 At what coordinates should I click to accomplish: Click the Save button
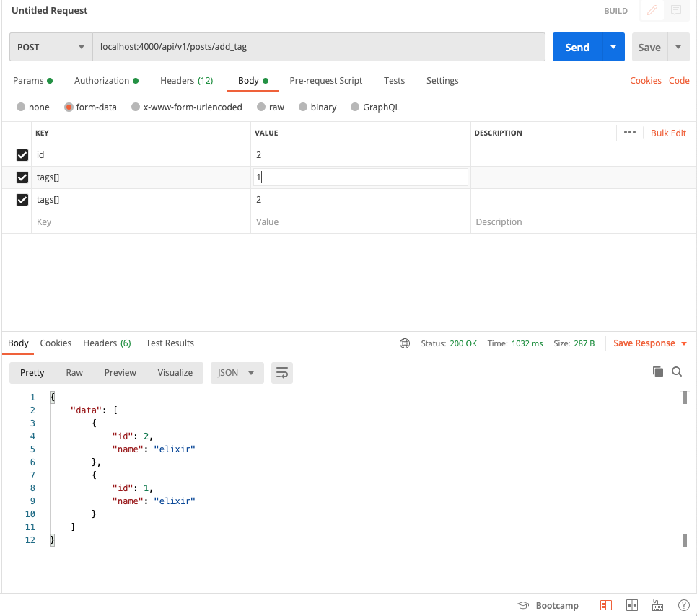pos(649,47)
